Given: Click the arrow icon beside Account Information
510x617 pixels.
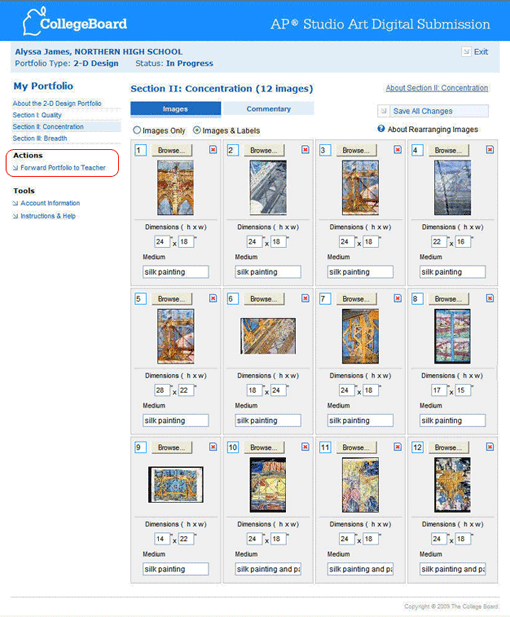Looking at the screenshot, I should pos(15,203).
